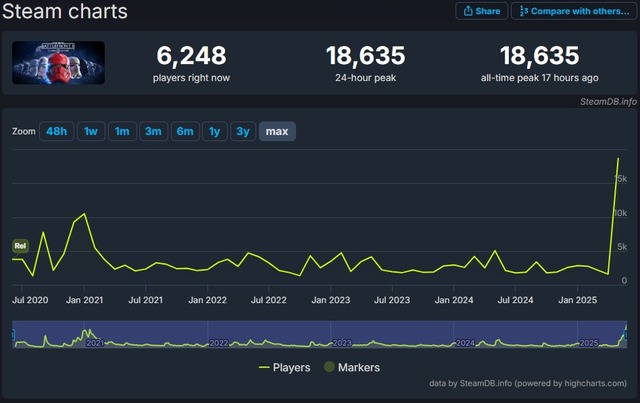Click the all-time peak 17 hours ago text
640x403 pixels.
540,78
